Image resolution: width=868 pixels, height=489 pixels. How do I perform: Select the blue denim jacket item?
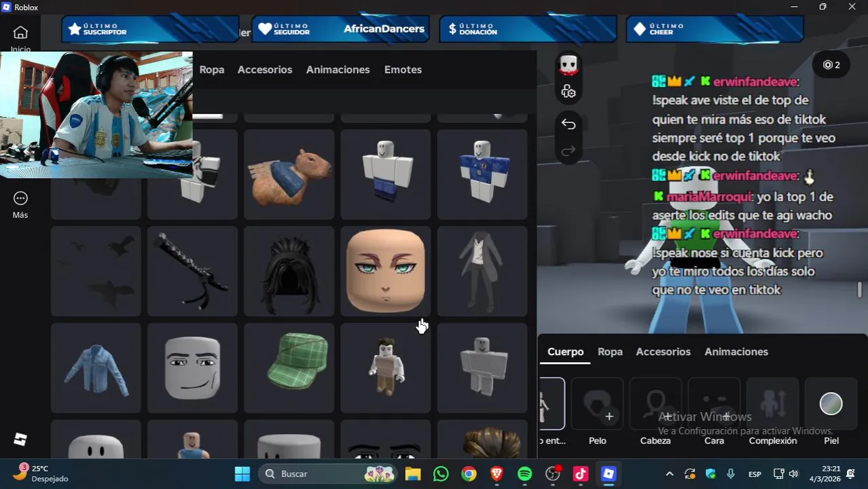[x=96, y=367]
